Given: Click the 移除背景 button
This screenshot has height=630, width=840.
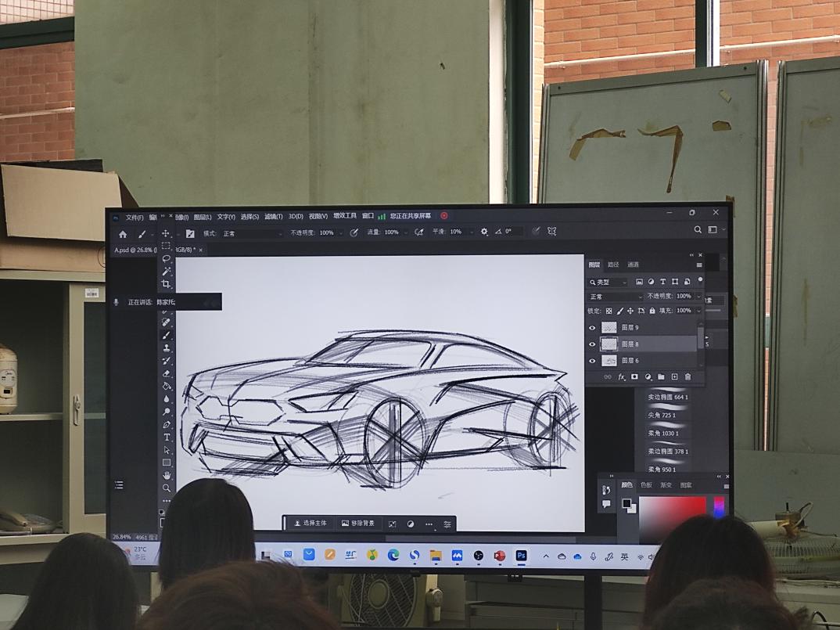Looking at the screenshot, I should coord(358,523).
